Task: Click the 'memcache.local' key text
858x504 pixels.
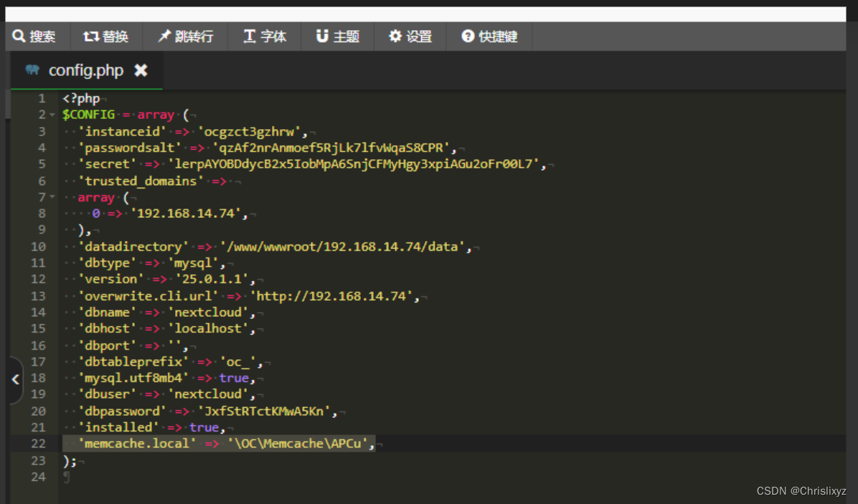Action: pos(137,443)
